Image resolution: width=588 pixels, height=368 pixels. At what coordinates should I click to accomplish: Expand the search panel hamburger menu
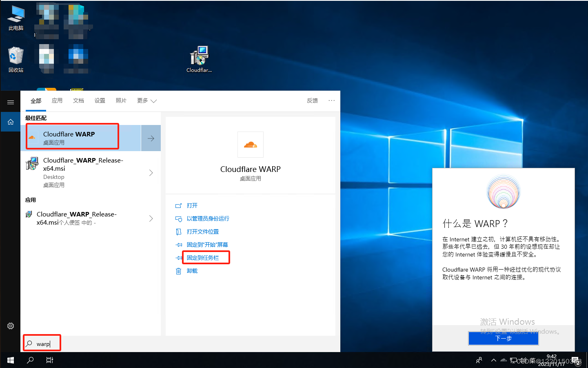(11, 102)
